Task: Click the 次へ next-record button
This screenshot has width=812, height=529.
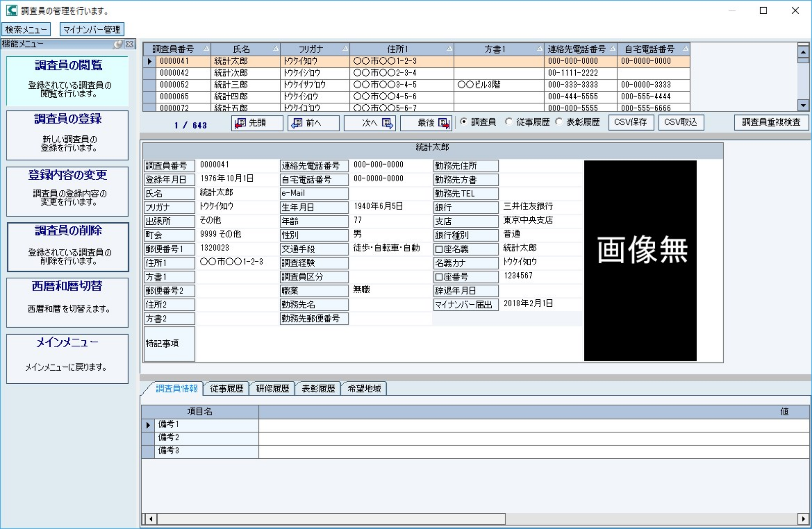Action: [x=369, y=123]
